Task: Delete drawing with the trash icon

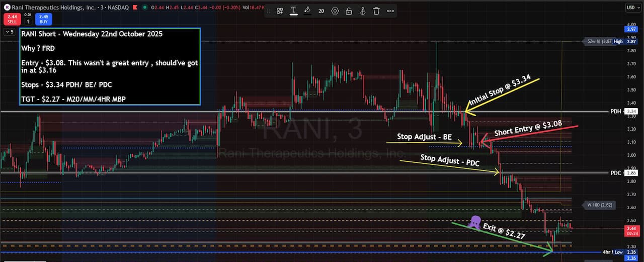Action: coord(376,11)
